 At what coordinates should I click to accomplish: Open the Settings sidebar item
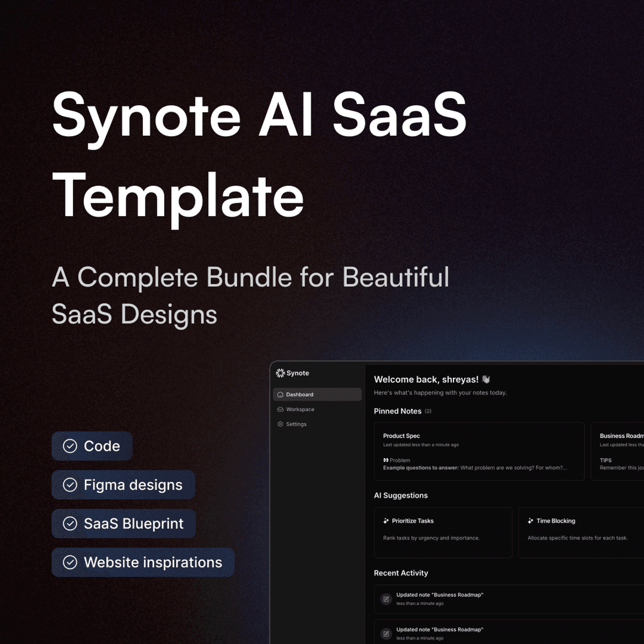[x=296, y=424]
